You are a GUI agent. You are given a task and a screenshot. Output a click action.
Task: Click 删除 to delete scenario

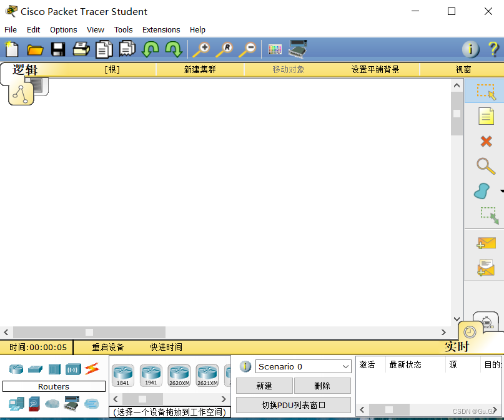coord(322,386)
